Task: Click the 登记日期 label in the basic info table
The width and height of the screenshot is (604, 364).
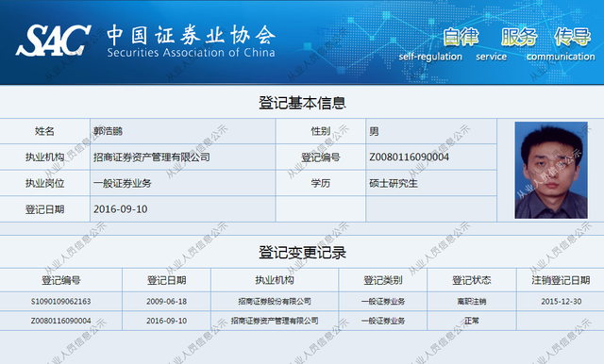Action: click(x=44, y=209)
